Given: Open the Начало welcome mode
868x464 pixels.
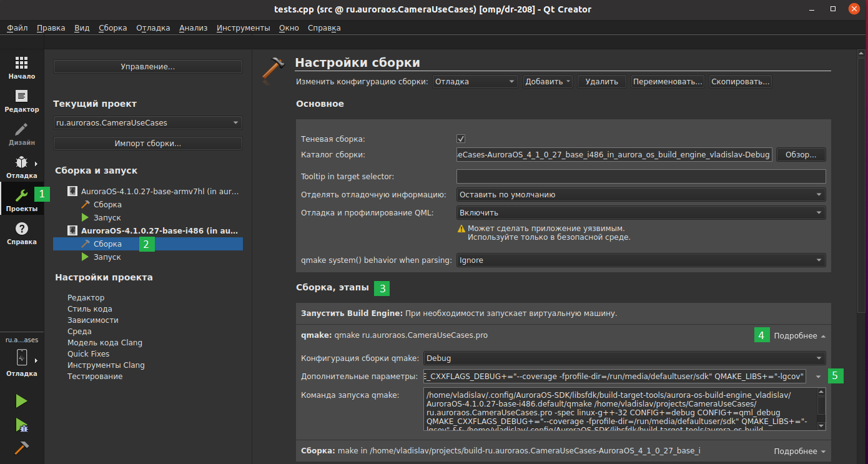Looking at the screenshot, I should click(21, 68).
